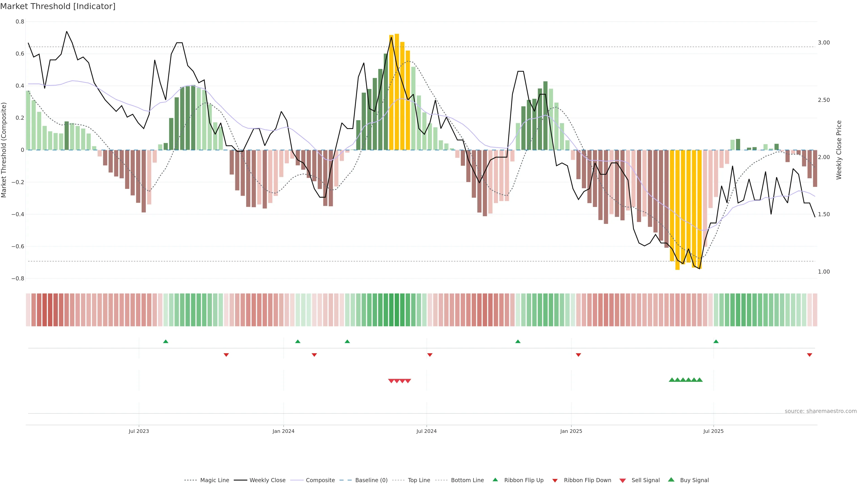
Task: Click the Market Threshold [Indicator] title
Action: (x=58, y=6)
